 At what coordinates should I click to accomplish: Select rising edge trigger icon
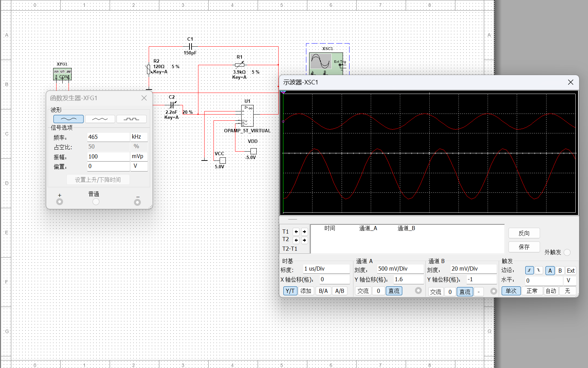click(x=529, y=270)
